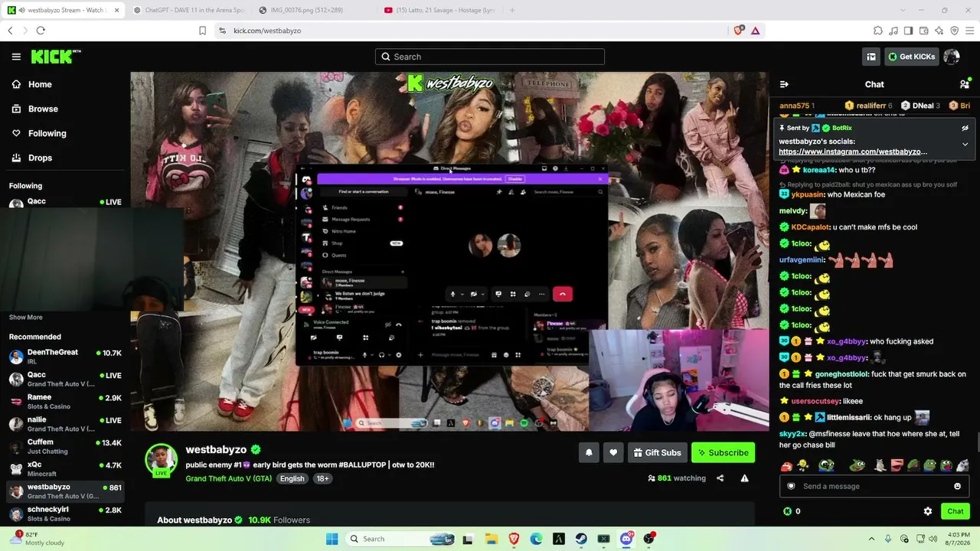The height and width of the screenshot is (551, 980).
Task: Open chat settings gear
Action: point(928,511)
